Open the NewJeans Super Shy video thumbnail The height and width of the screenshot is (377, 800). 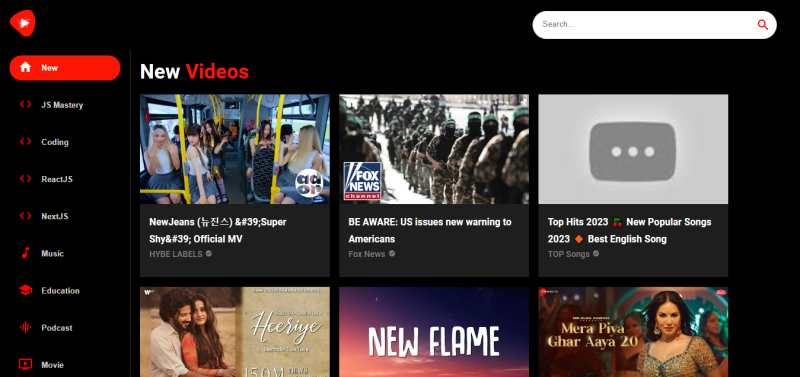[x=235, y=149]
